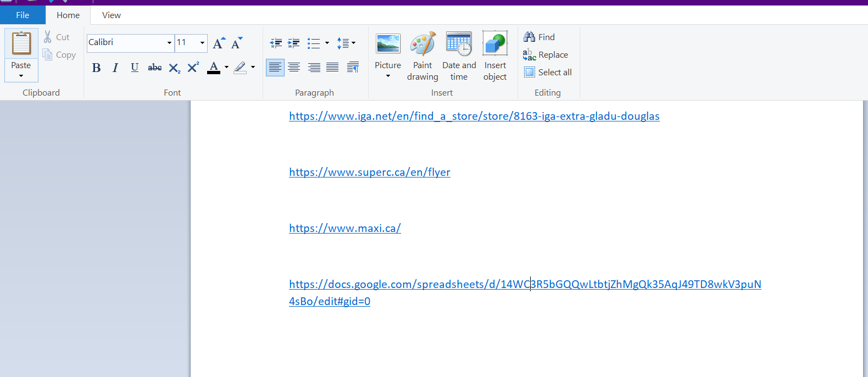This screenshot has height=377, width=868.
Task: Open the Calibri font family dropdown
Action: click(x=169, y=43)
